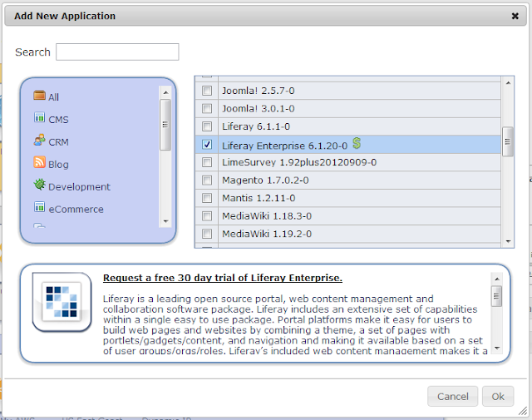This screenshot has height=420, width=532.
Task: Click the Blog RSS feed icon
Action: (39, 162)
